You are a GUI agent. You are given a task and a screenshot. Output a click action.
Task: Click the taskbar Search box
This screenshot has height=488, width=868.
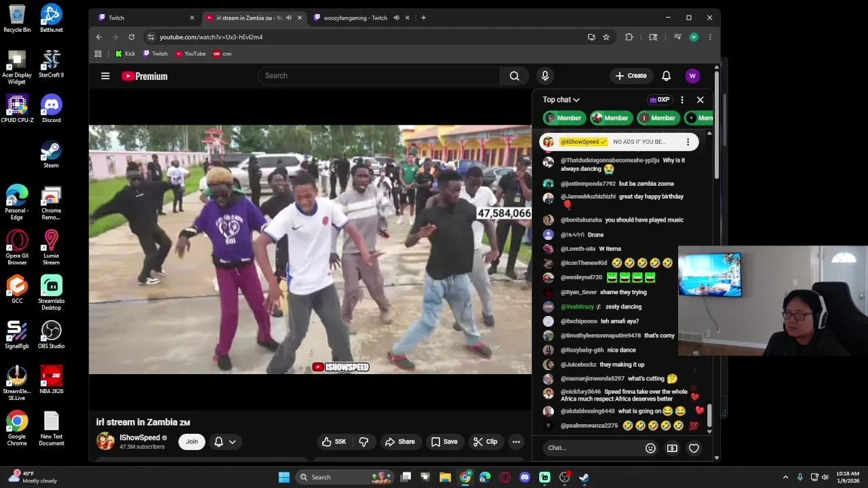point(346,477)
